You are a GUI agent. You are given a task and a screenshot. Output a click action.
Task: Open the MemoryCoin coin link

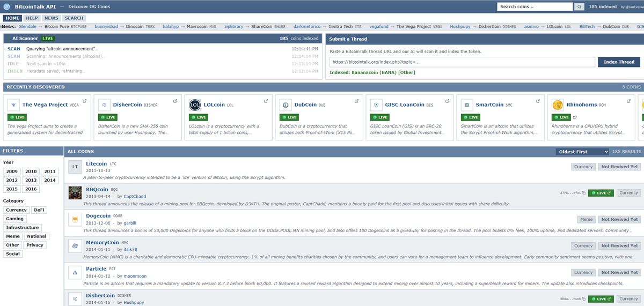point(103,242)
